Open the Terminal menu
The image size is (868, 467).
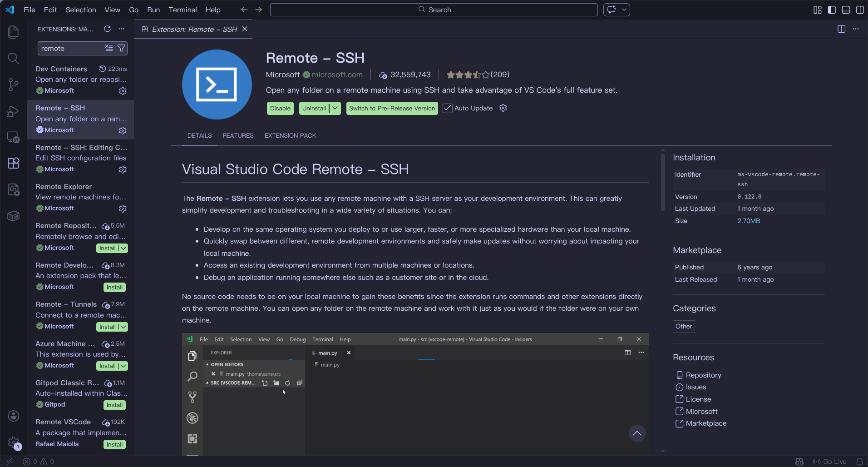click(182, 10)
